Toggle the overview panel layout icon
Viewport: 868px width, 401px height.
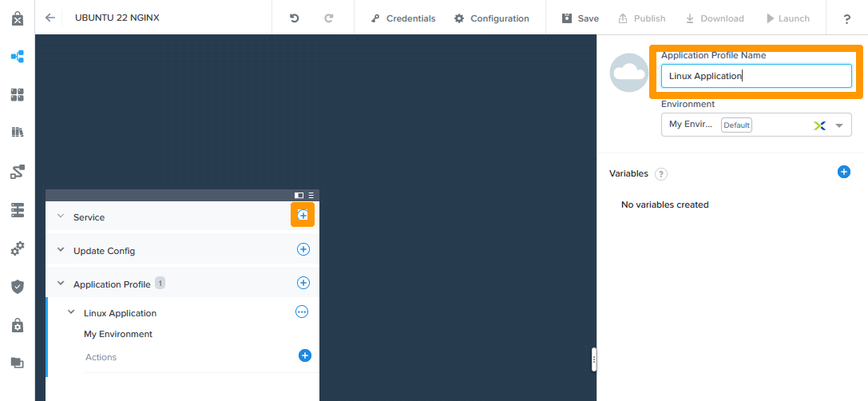click(x=299, y=195)
